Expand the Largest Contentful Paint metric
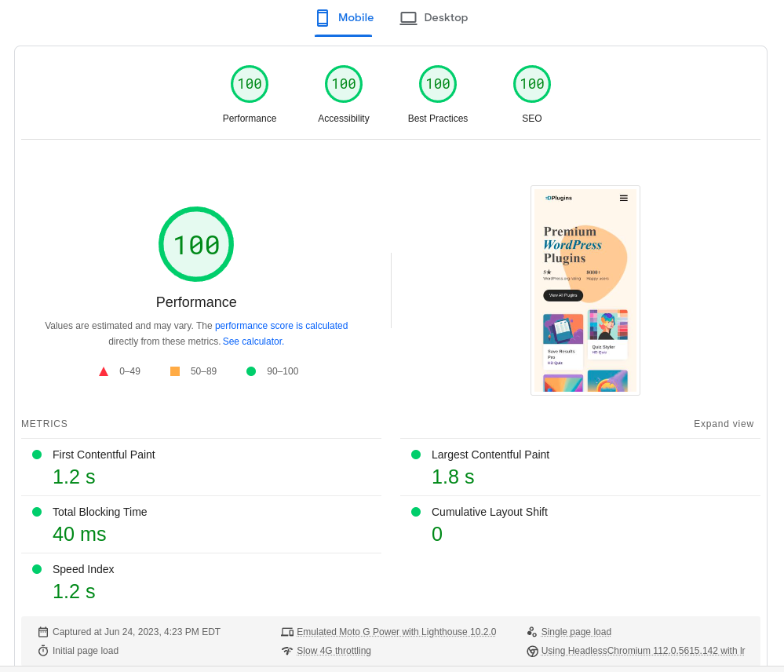Screen dimensions: 784x672 click(490, 455)
